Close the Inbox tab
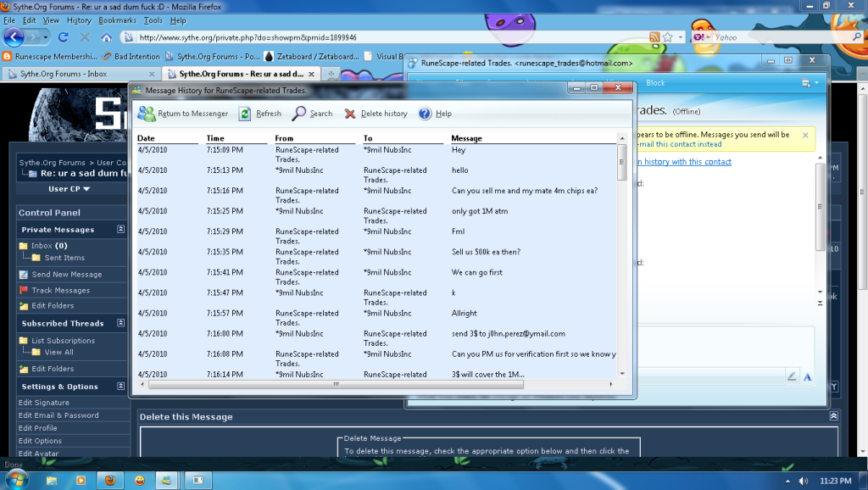Screen dimensions: 868x490 [x=152, y=74]
